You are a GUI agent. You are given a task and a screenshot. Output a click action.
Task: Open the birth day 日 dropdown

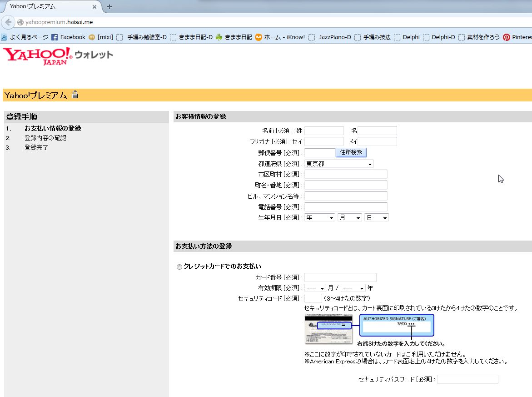[376, 217]
